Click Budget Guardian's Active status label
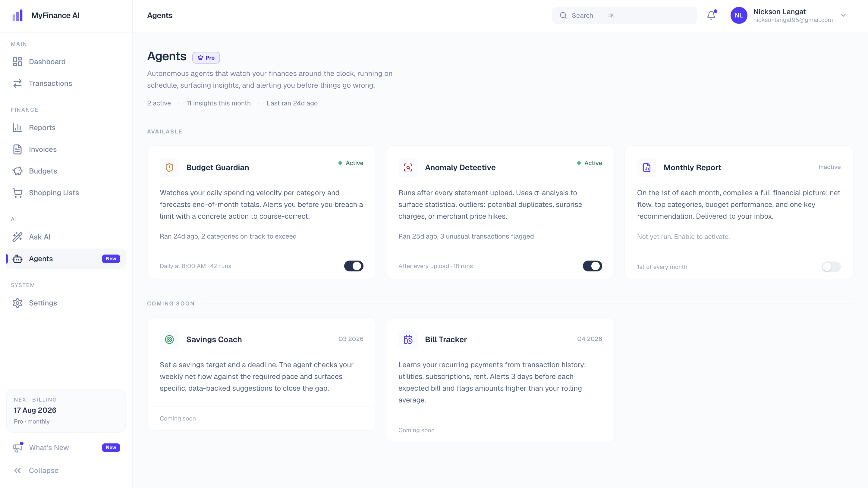868x488 pixels. click(x=351, y=163)
